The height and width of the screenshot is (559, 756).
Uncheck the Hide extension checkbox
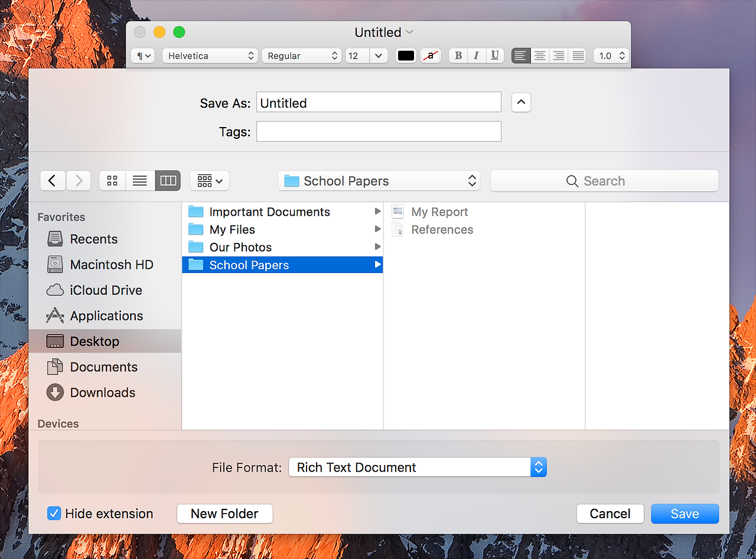[54, 513]
